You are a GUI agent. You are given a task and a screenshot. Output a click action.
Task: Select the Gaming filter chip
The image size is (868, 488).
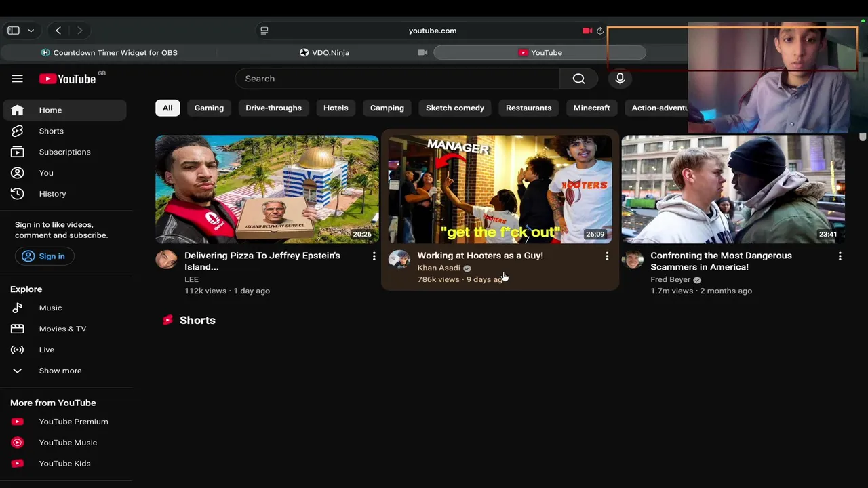[209, 108]
